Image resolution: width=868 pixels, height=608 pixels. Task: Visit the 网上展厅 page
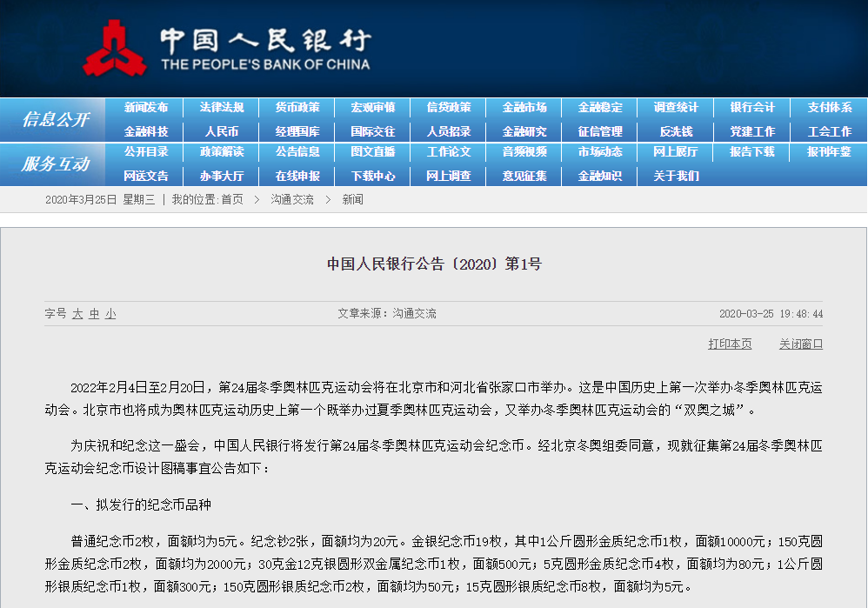coord(676,151)
